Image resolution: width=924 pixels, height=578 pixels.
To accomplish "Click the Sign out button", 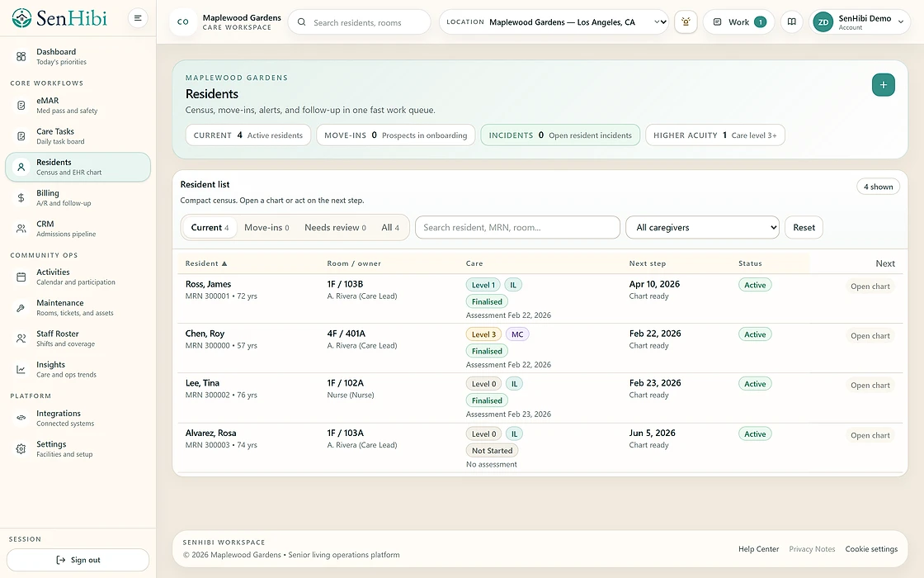I will point(78,560).
